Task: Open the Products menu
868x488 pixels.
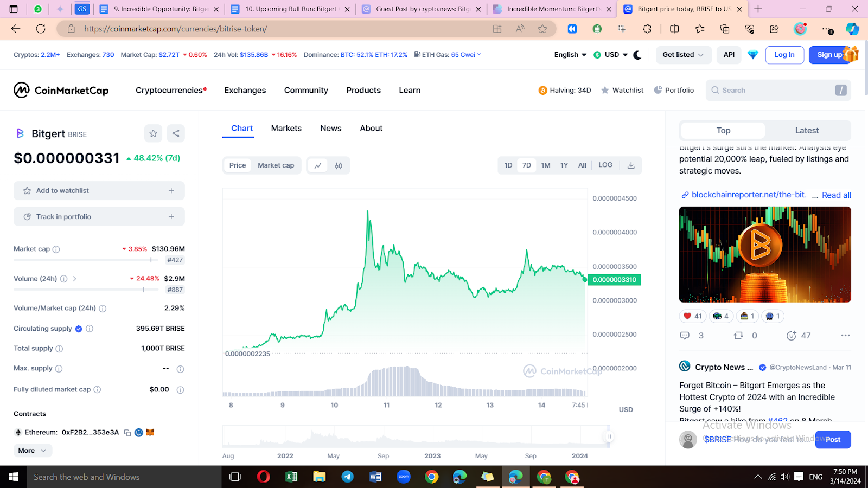Action: (x=363, y=91)
